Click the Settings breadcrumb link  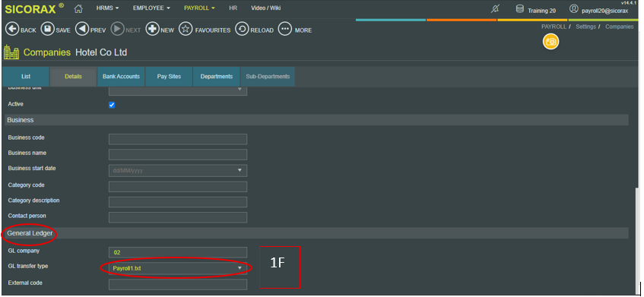(x=585, y=27)
